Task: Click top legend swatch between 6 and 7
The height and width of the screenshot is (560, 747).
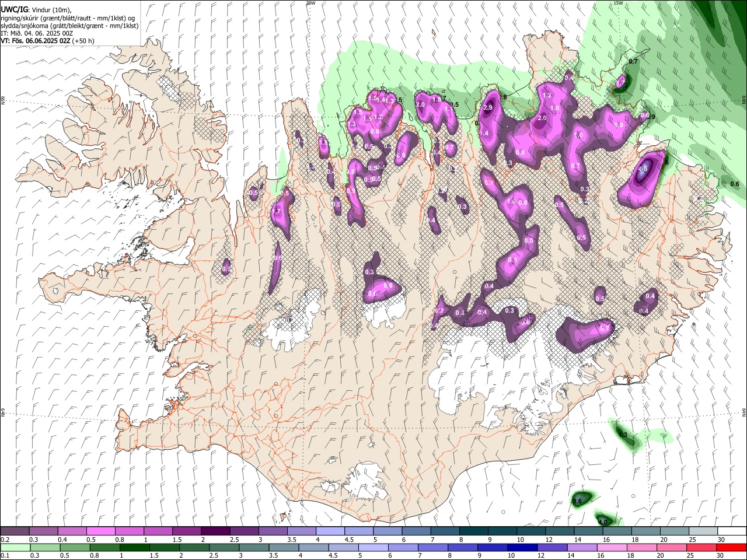Action: [x=416, y=531]
